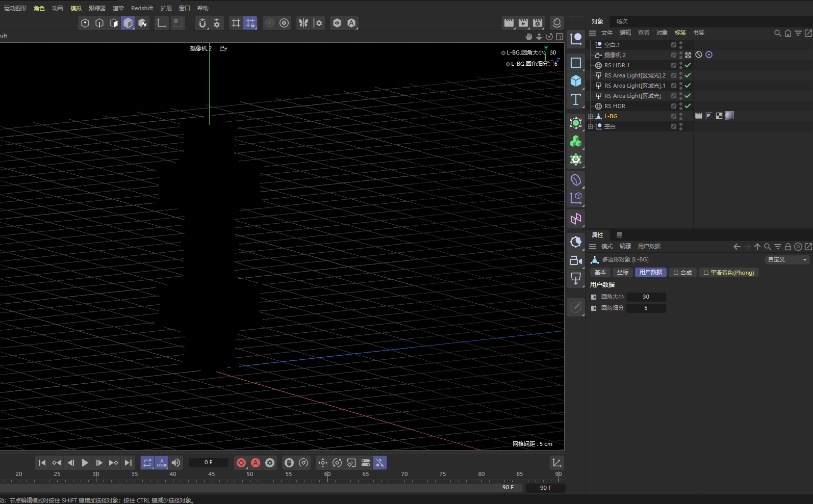813x504 pixels.
Task: Select the 平滑着色(Phong) tag tab
Action: pos(729,273)
